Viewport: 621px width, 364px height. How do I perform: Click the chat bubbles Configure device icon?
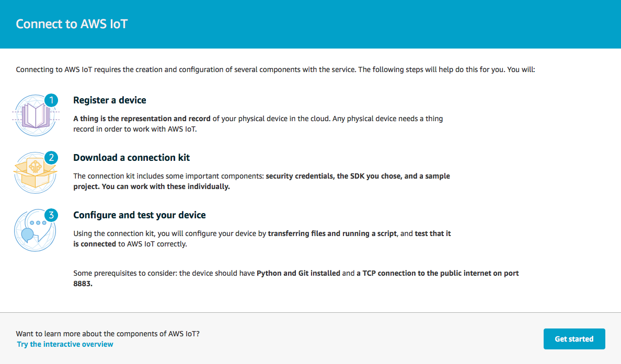(x=35, y=230)
